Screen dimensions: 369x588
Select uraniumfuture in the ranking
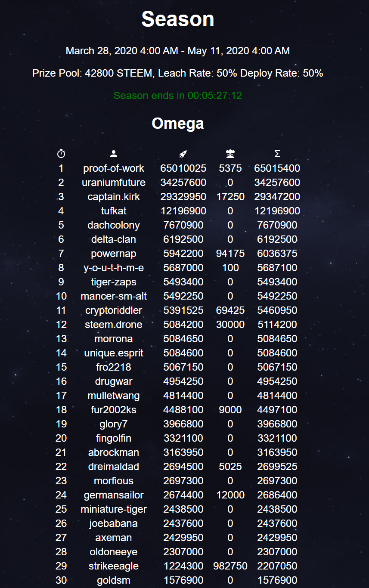[x=114, y=183]
